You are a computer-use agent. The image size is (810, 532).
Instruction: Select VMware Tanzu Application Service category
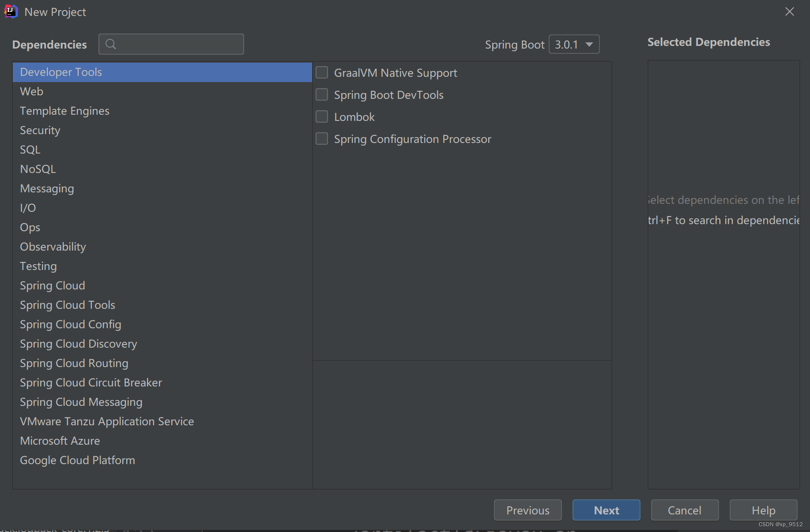tap(162, 421)
